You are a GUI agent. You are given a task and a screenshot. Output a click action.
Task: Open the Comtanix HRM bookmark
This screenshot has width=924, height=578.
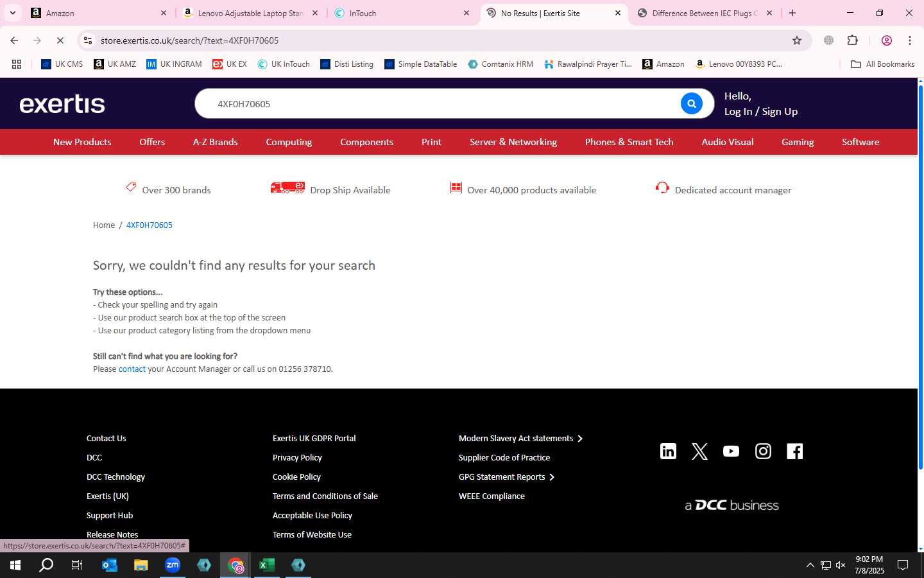pyautogui.click(x=501, y=64)
